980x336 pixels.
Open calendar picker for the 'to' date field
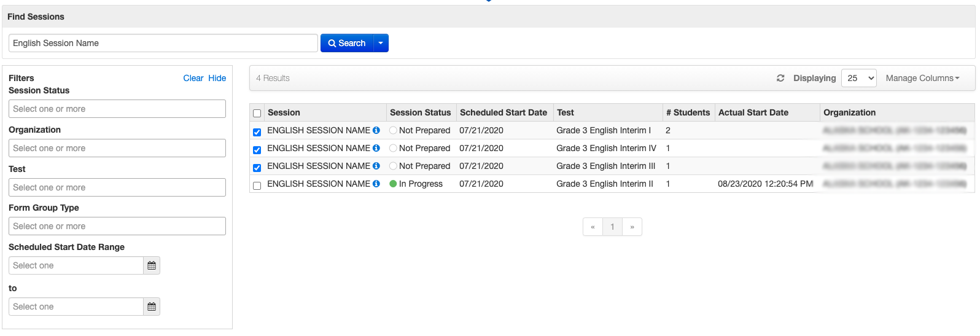pyautogui.click(x=152, y=307)
